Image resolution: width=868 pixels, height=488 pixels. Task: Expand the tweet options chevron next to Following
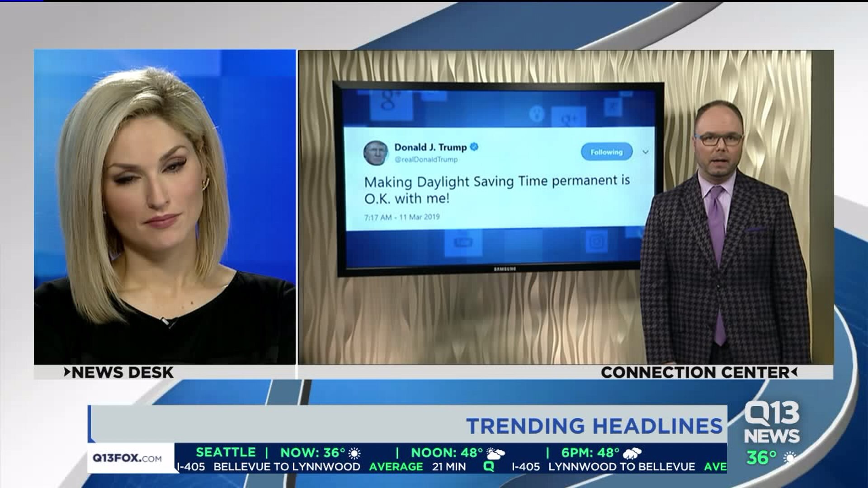click(x=646, y=152)
